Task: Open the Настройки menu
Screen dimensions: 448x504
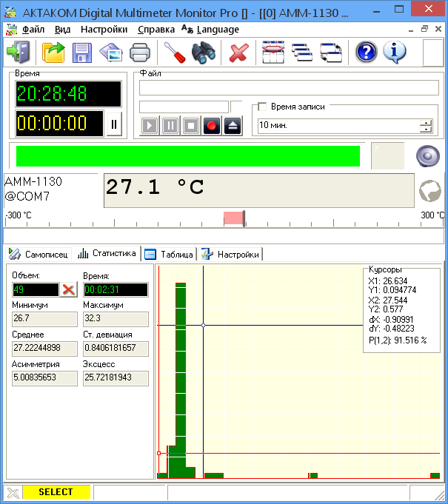Action: 104,30
